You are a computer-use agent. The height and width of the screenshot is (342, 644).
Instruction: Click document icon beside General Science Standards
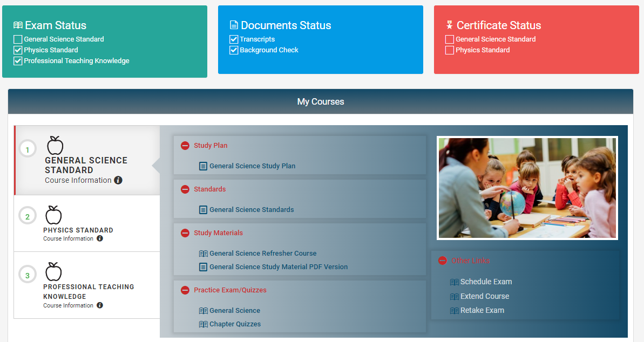pos(203,210)
